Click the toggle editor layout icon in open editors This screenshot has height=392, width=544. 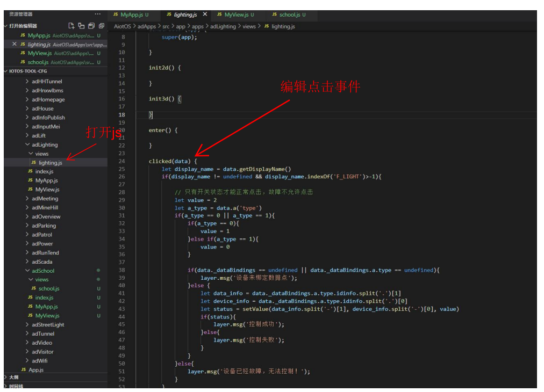point(81,26)
